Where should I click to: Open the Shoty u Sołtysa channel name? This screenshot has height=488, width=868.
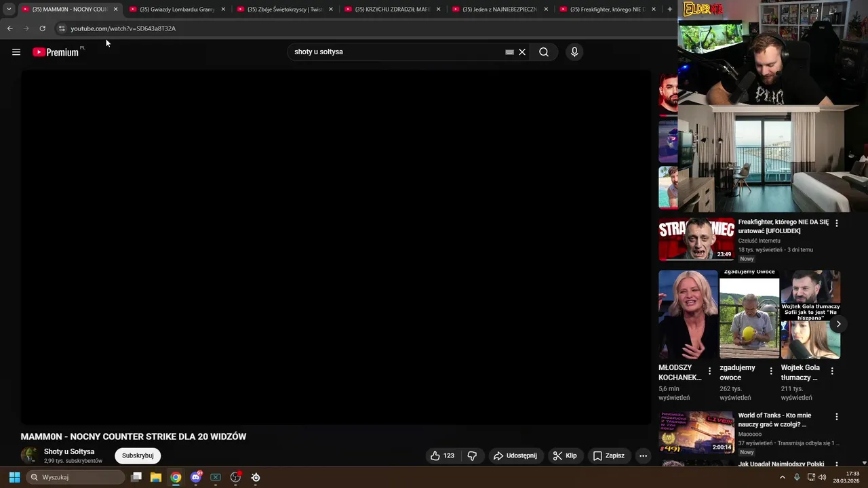[69, 451]
